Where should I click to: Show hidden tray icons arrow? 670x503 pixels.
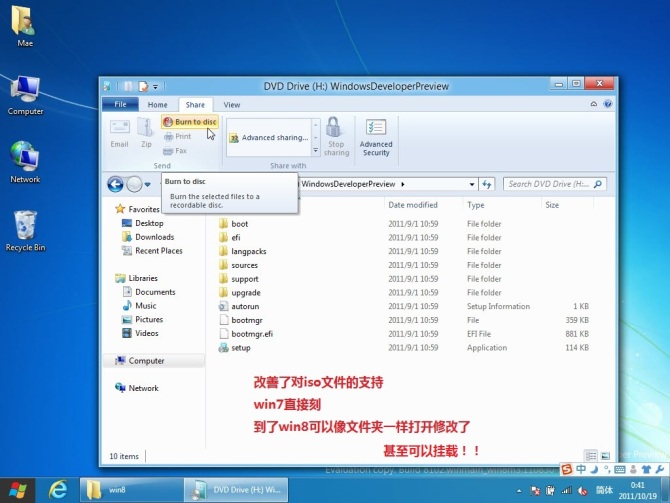pos(519,491)
